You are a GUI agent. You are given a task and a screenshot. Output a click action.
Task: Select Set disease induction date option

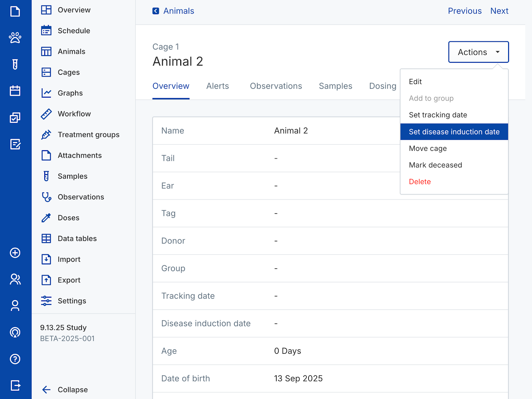tap(454, 132)
